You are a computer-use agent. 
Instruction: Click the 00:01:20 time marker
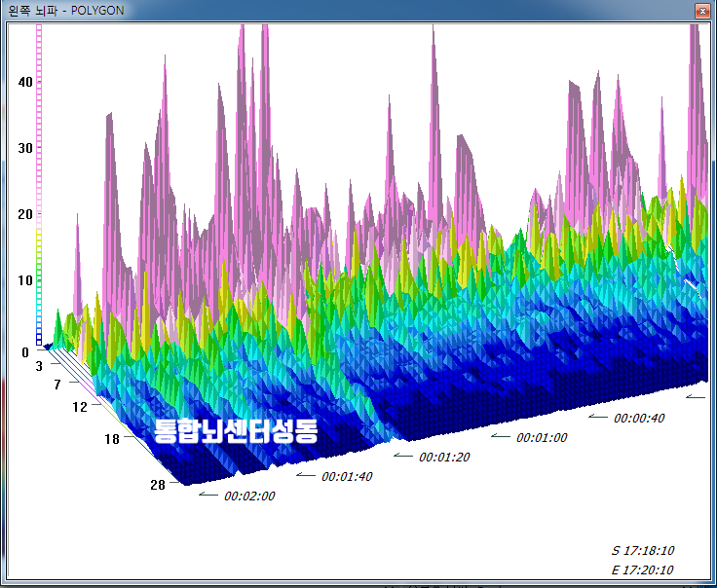point(444,457)
